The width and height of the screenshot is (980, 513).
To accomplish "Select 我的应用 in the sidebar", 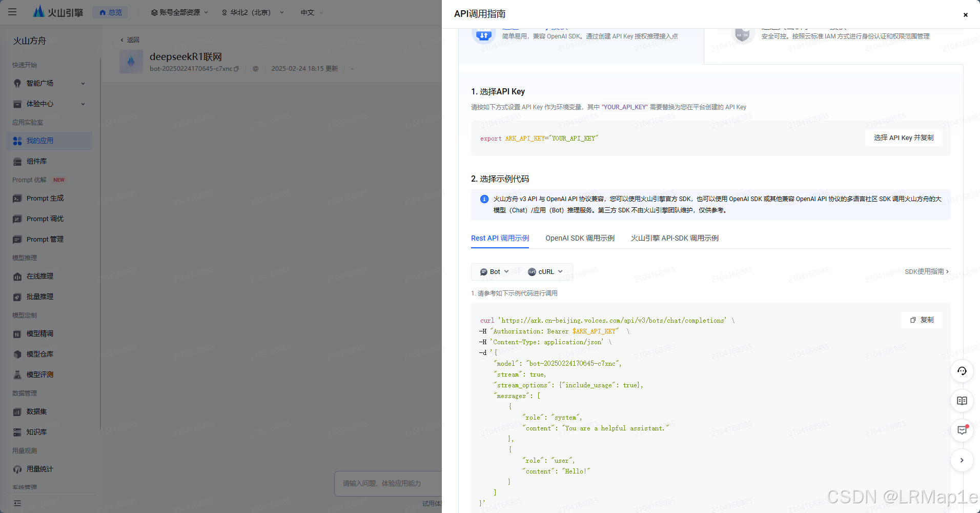I will tap(49, 141).
